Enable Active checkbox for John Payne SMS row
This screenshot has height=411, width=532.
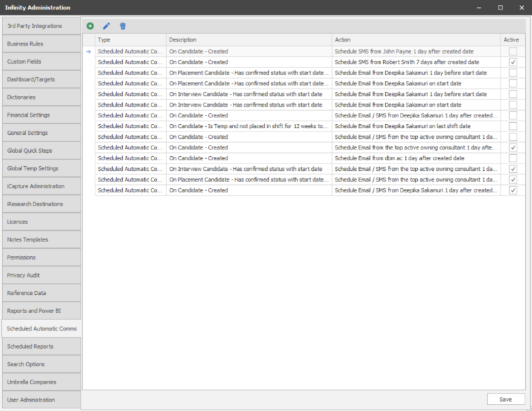coord(513,51)
